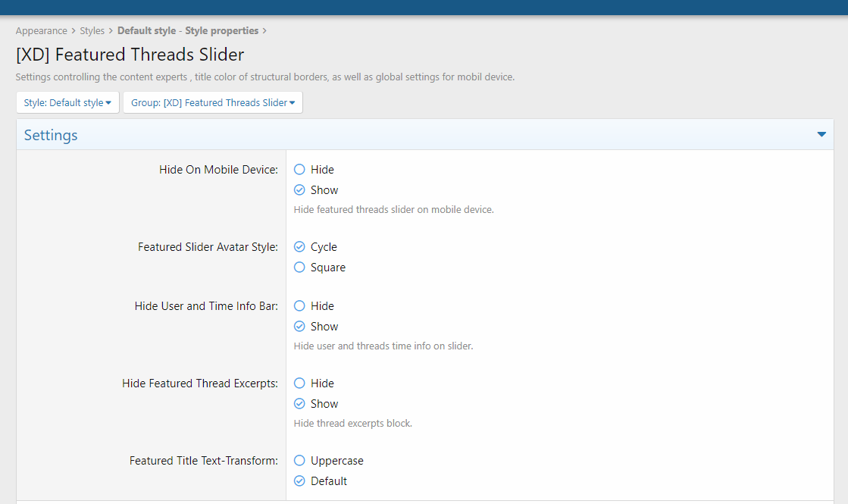Screen dimensions: 848x504
Task: Collapse the Settings section arrow
Action: [821, 135]
